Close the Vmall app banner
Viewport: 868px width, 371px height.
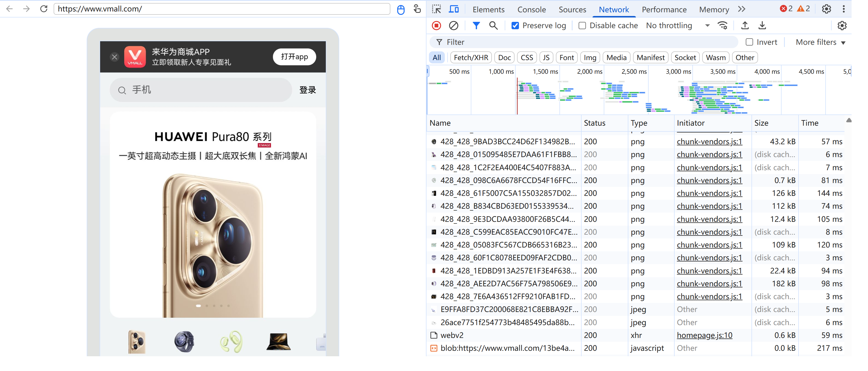coord(115,57)
